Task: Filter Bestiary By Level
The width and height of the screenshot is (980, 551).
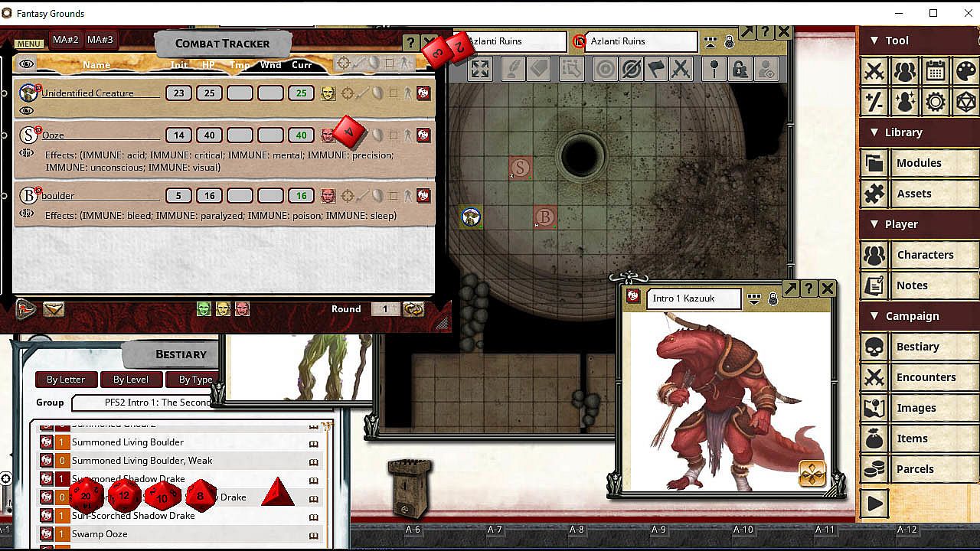Action: point(131,380)
